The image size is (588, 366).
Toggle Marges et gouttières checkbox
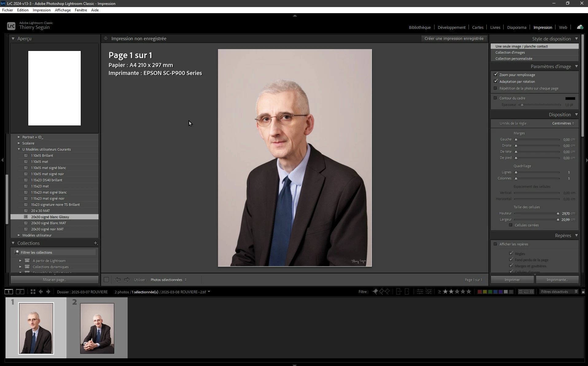point(511,266)
